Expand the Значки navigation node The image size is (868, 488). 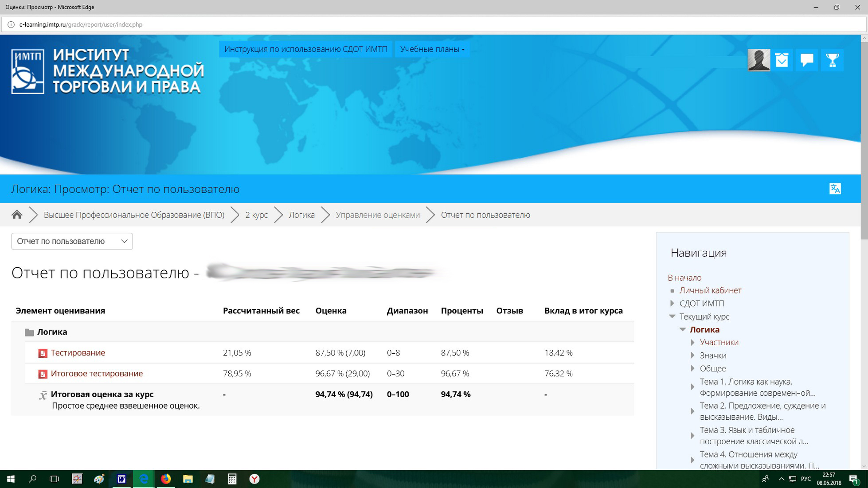692,355
